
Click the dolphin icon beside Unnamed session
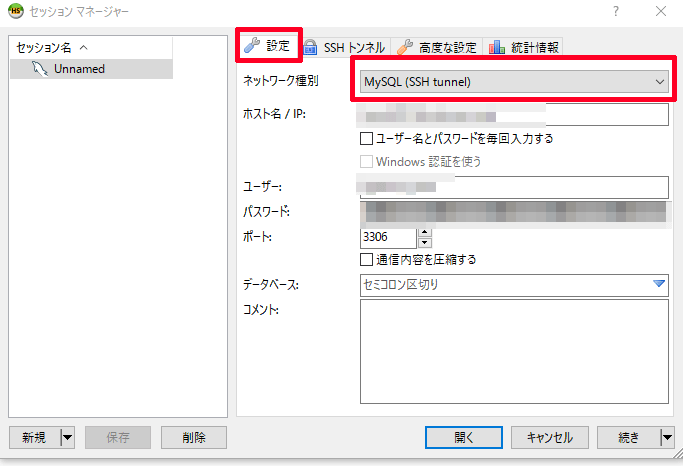pyautogui.click(x=40, y=69)
